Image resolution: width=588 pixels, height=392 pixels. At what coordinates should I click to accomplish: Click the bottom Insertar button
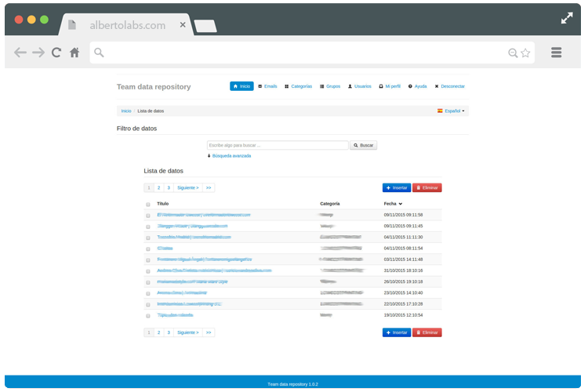coord(397,332)
